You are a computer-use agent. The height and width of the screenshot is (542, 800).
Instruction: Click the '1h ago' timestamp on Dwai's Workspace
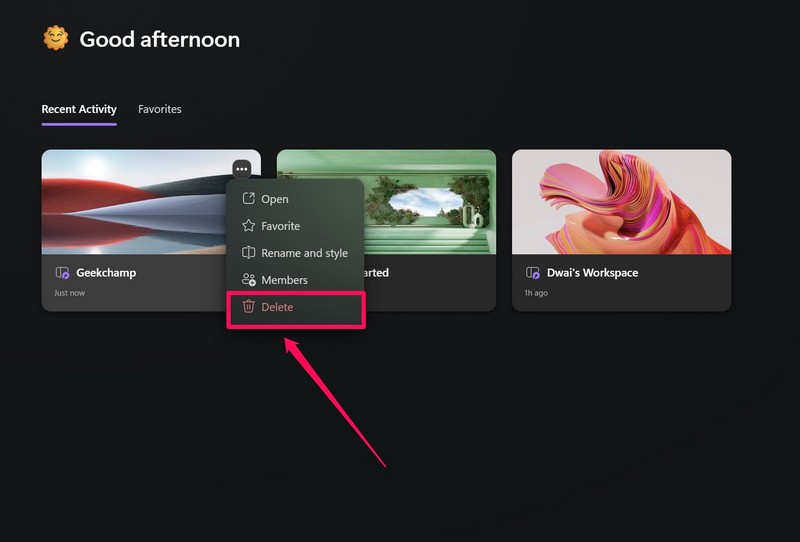tap(536, 294)
